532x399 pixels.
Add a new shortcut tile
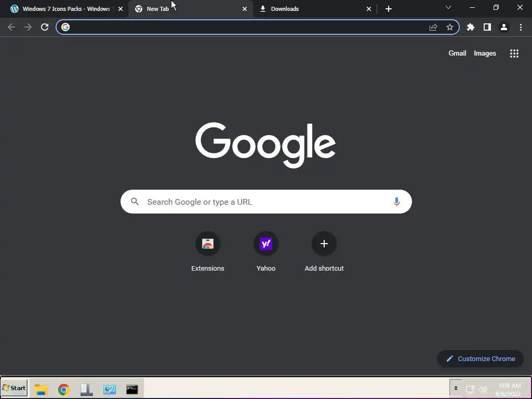pyautogui.click(x=324, y=252)
